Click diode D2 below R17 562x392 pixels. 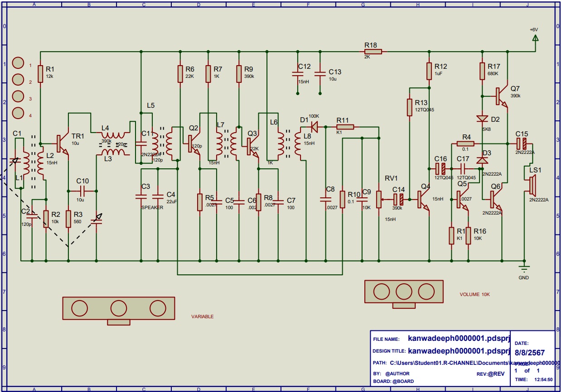click(x=482, y=119)
